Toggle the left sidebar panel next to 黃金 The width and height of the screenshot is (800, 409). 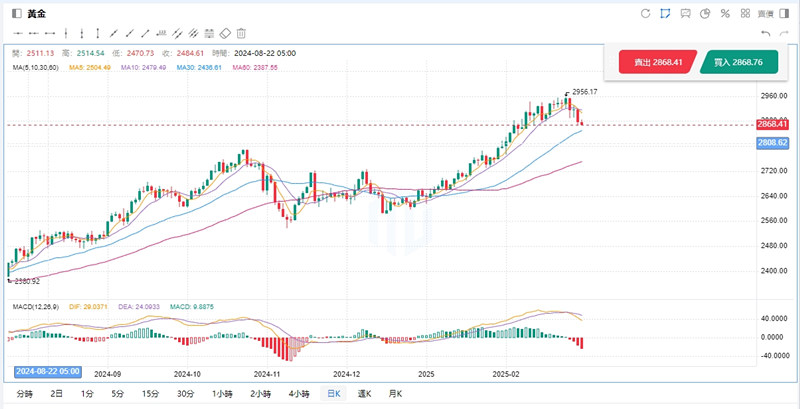tap(14, 13)
